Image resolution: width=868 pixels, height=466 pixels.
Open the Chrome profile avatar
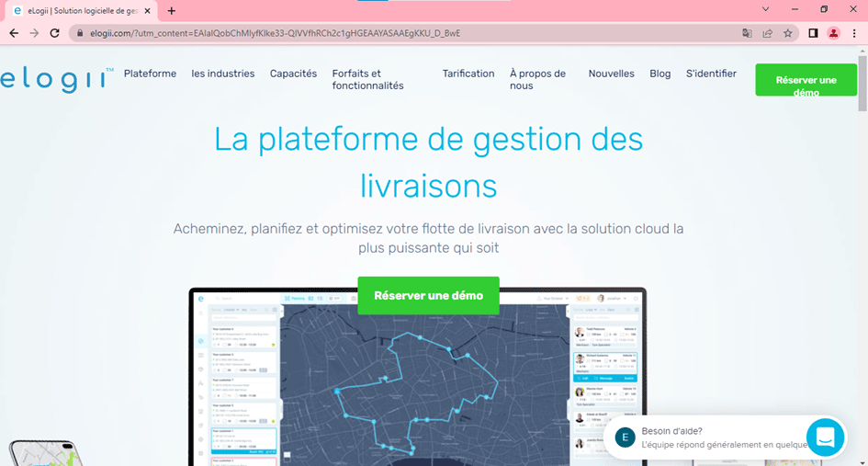(x=833, y=33)
